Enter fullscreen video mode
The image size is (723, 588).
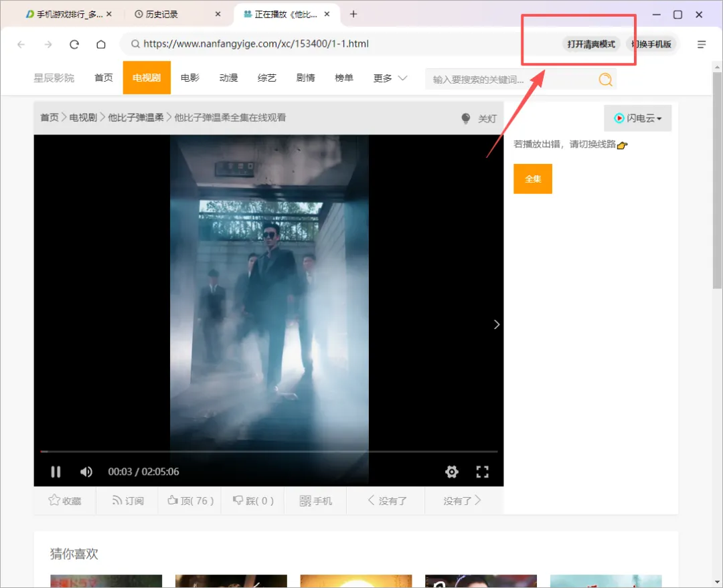click(x=482, y=472)
